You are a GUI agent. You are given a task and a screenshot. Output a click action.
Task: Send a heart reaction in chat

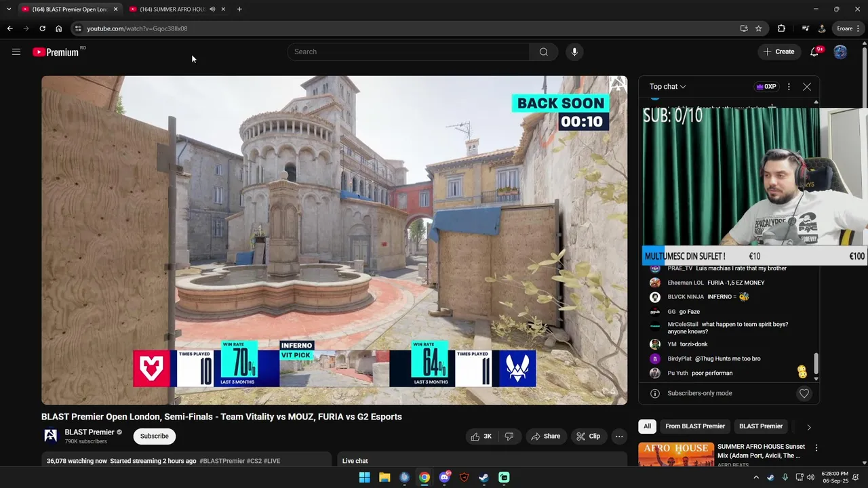[804, 393]
